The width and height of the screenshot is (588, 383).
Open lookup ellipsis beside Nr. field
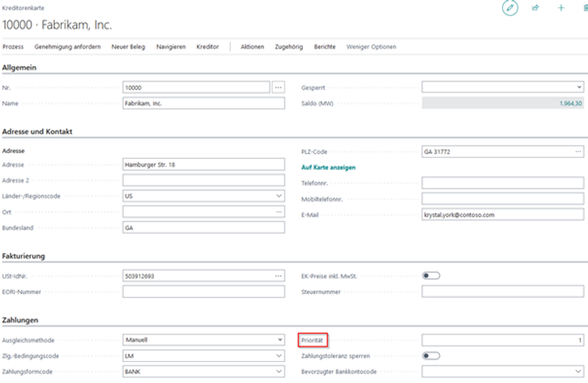(279, 87)
